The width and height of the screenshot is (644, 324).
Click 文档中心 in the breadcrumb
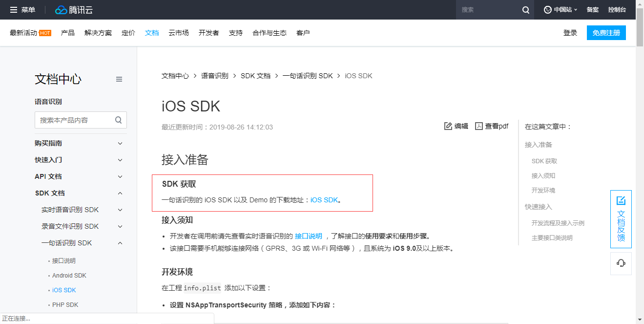[175, 76]
